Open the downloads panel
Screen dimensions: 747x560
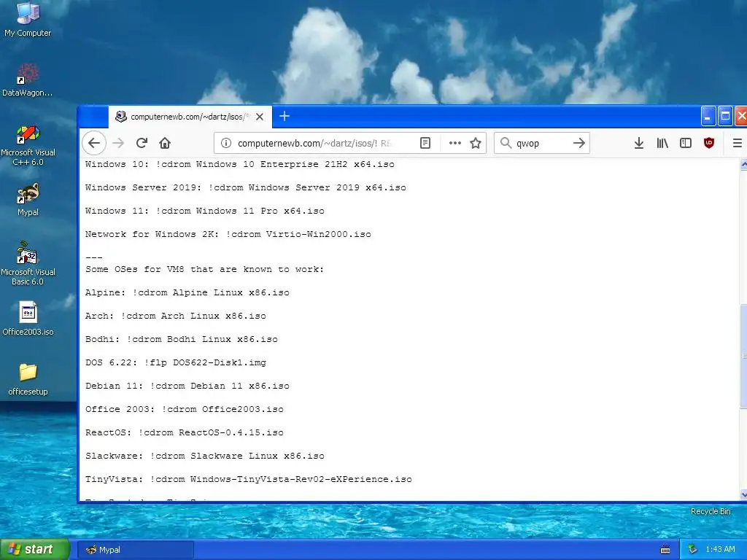tap(639, 143)
